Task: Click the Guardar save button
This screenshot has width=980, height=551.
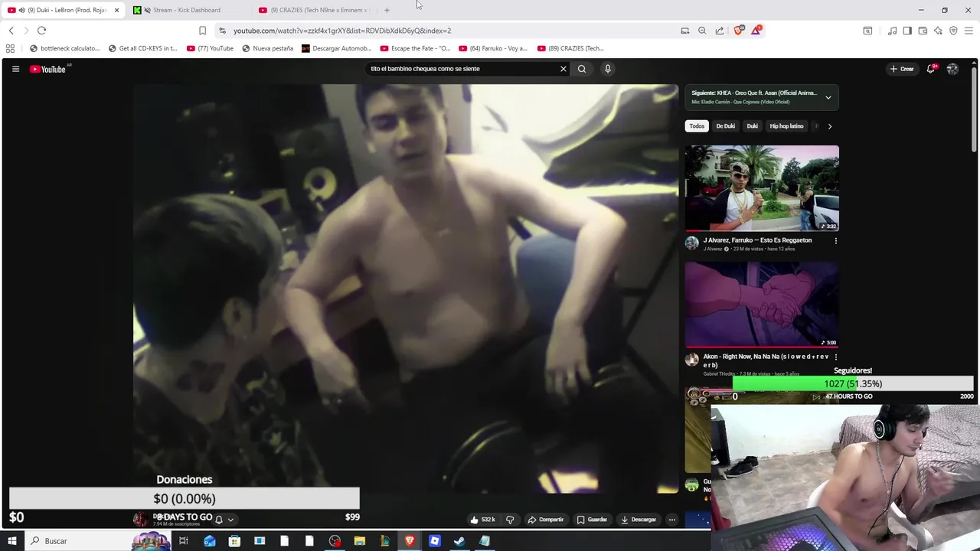Action: [593, 520]
